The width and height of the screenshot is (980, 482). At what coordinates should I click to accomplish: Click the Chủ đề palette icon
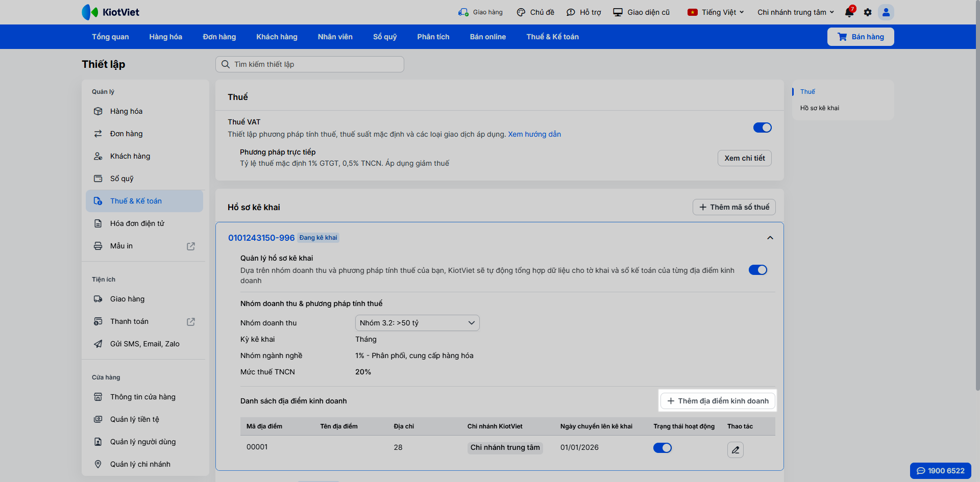[521, 12]
